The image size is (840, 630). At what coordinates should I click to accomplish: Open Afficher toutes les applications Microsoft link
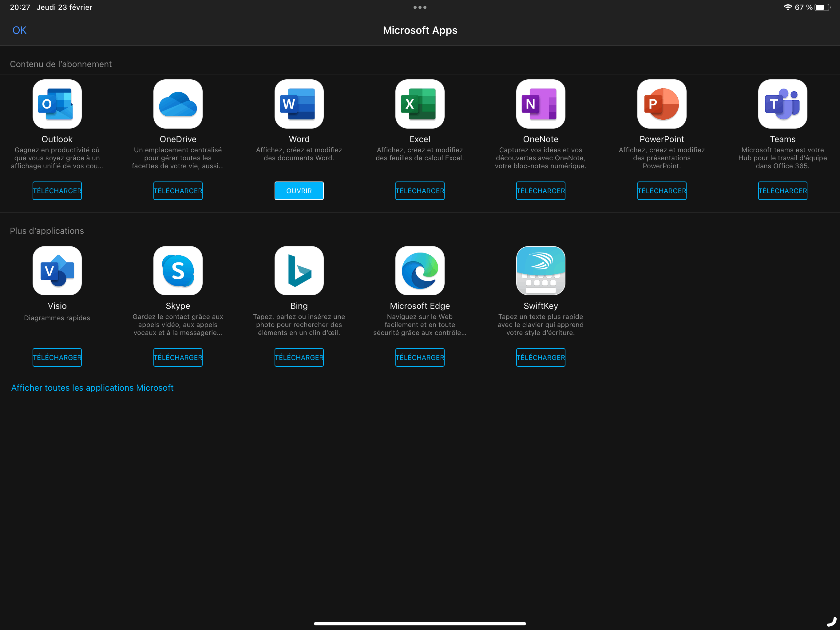point(92,388)
